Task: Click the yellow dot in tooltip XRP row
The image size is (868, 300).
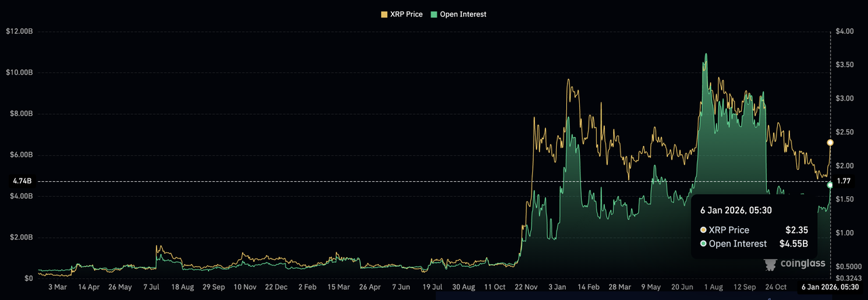Action: coord(703,230)
